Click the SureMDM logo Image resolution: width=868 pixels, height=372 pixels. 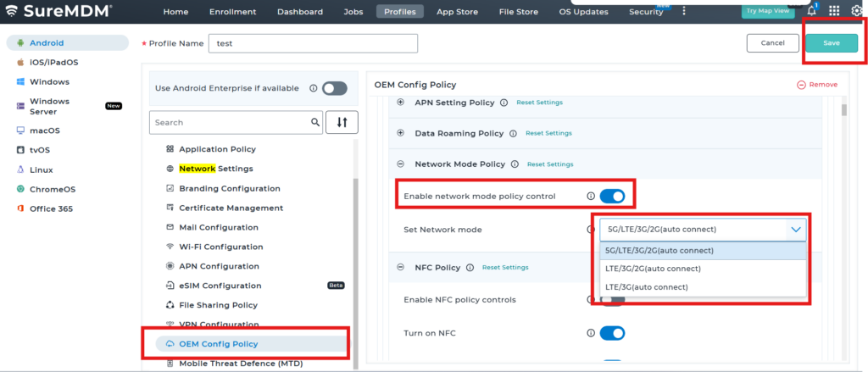(x=58, y=10)
